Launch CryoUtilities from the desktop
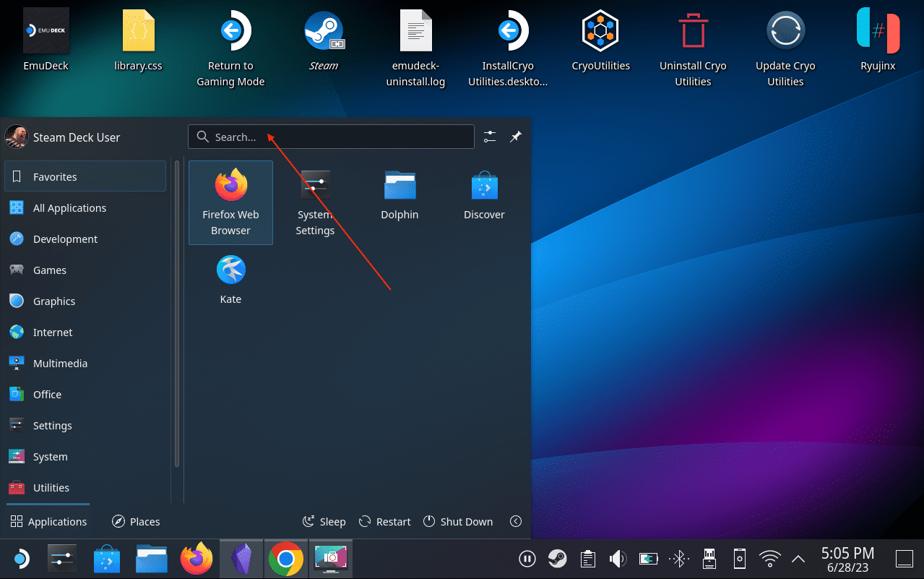This screenshot has width=924, height=579. coord(600,40)
